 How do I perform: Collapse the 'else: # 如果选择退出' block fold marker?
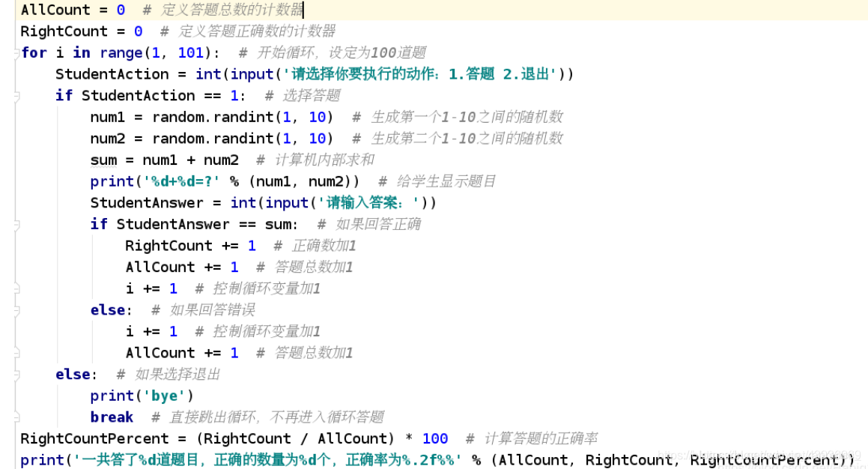click(16, 375)
